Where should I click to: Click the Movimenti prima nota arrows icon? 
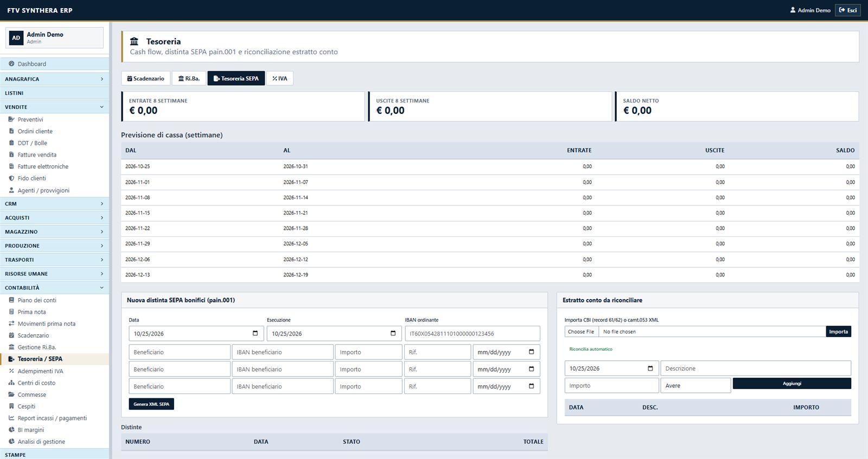pos(11,324)
